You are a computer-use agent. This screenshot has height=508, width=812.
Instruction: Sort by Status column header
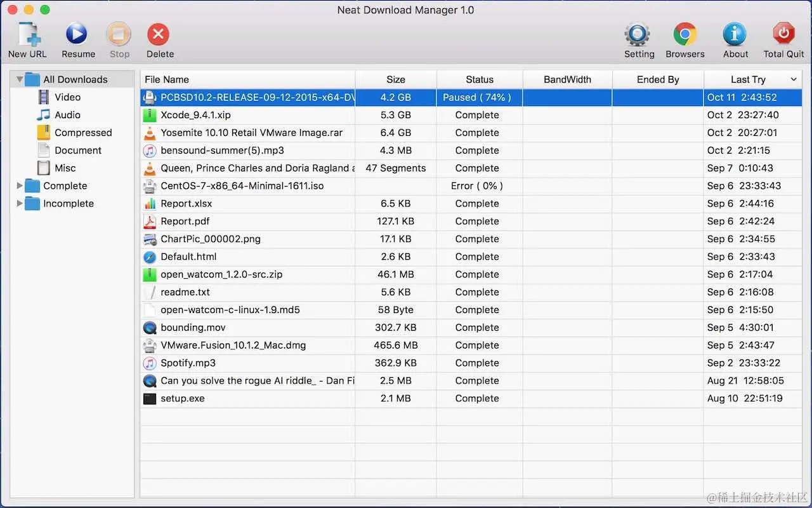coord(480,79)
